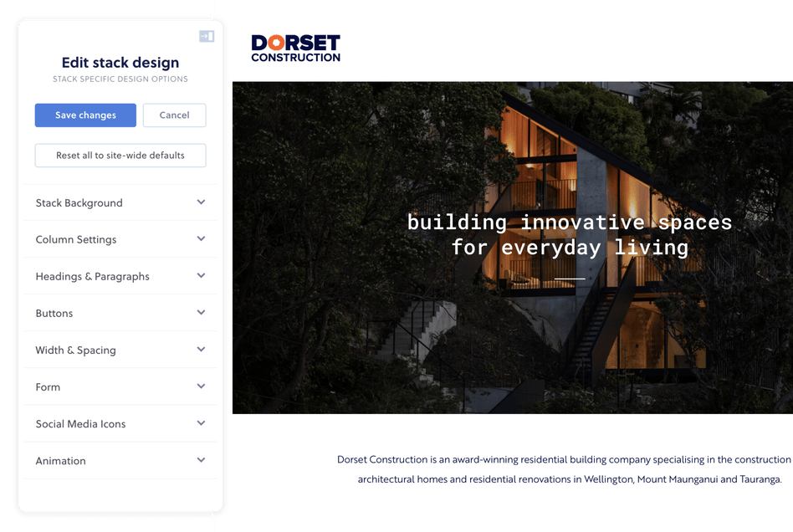Viewport: 793px width, 532px height.
Task: Collapse the edit panel with the arrow icon
Action: (x=207, y=37)
